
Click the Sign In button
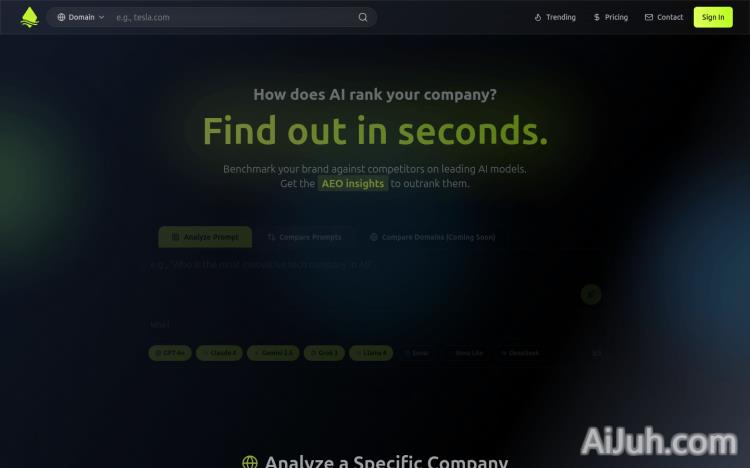pos(713,17)
